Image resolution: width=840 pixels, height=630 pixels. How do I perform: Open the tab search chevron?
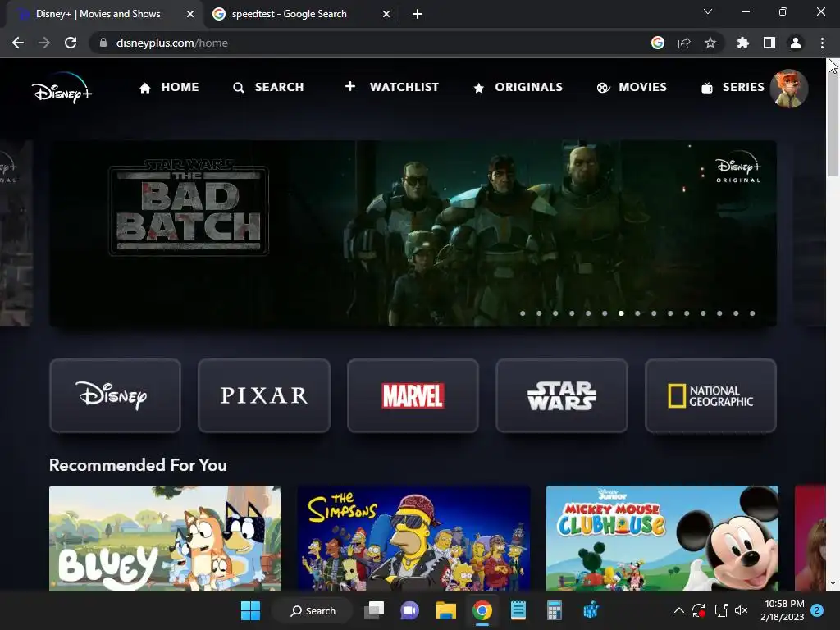point(708,11)
